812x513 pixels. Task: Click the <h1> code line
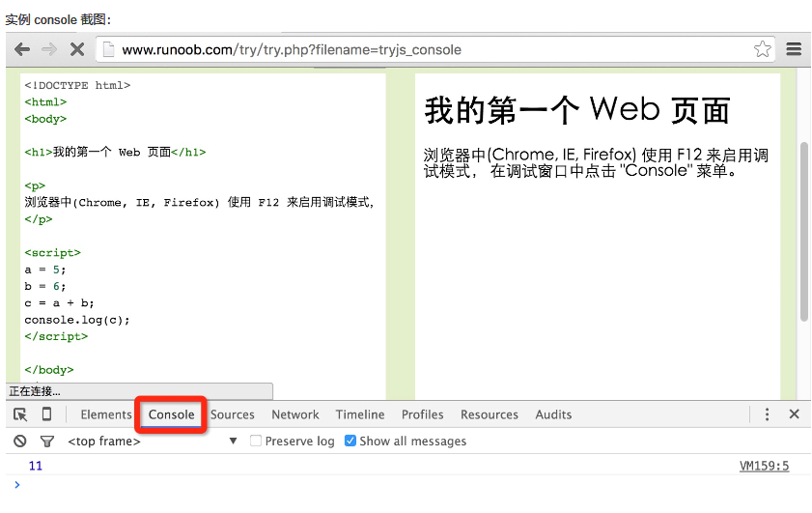[115, 152]
